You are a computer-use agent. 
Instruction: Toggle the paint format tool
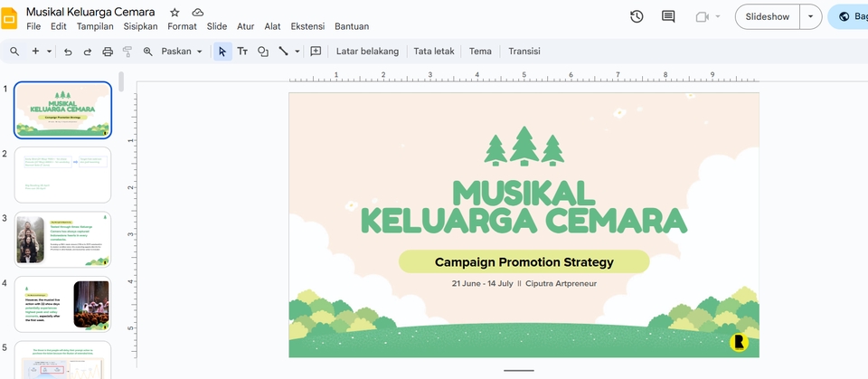(127, 52)
